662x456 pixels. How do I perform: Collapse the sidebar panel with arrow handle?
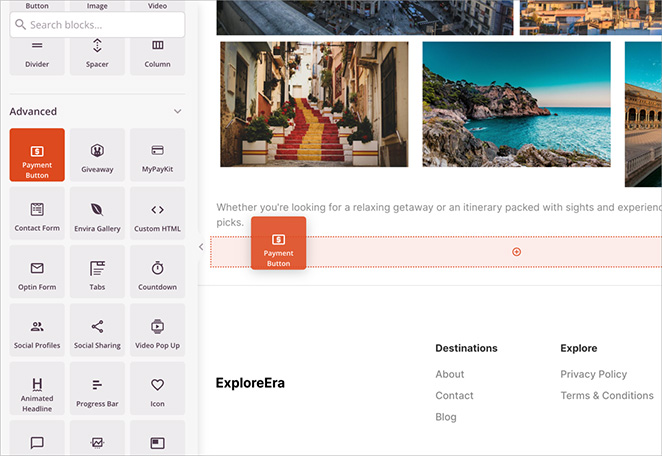click(201, 246)
